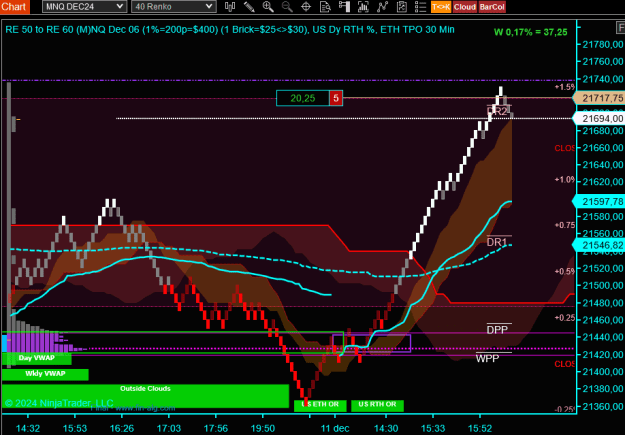This screenshot has width=625, height=435.
Task: Click the 21780,00 price axis label
Action: (603, 44)
